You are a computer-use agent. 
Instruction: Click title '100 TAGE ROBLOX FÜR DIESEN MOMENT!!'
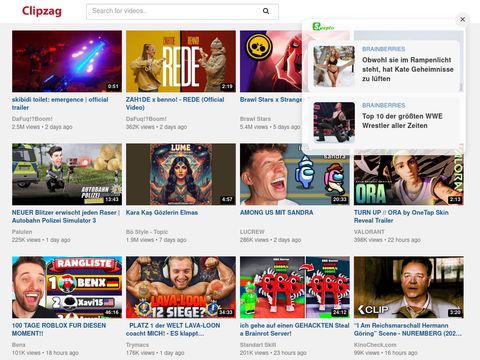pos(59,329)
